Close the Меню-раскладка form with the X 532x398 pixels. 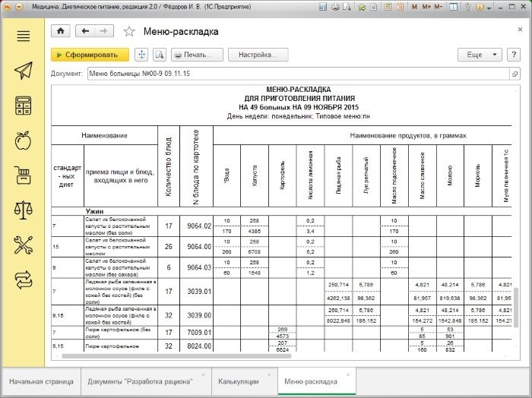[520, 30]
